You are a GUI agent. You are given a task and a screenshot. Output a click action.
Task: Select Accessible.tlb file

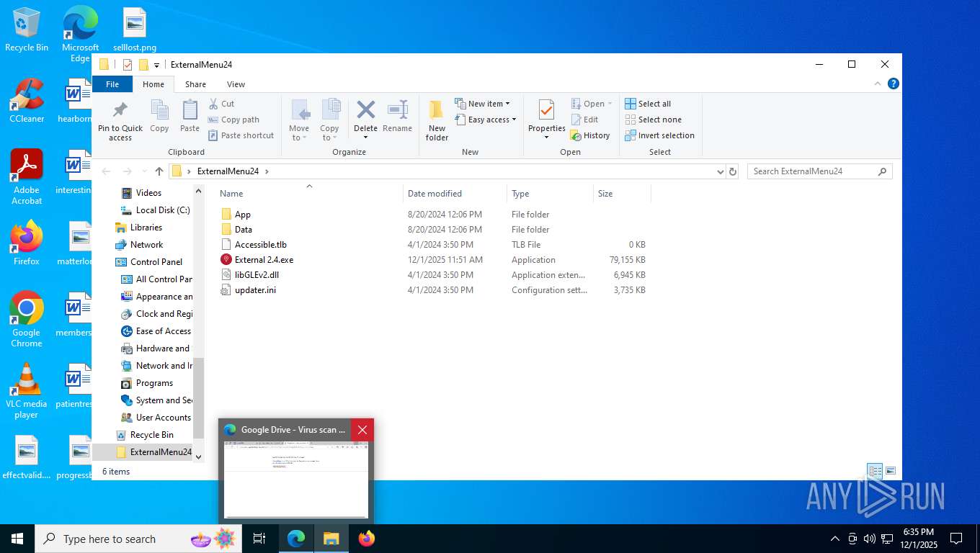pyautogui.click(x=260, y=245)
